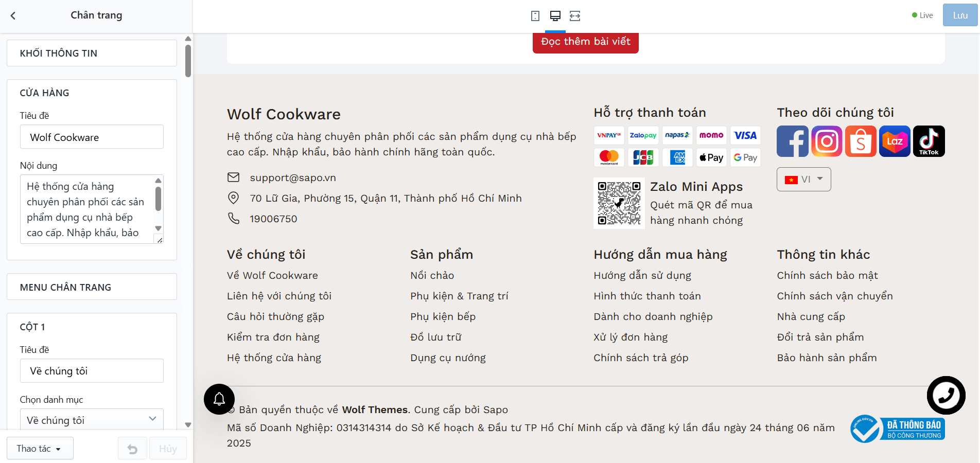Expand the Chọn danh mục dropdown

pos(92,420)
